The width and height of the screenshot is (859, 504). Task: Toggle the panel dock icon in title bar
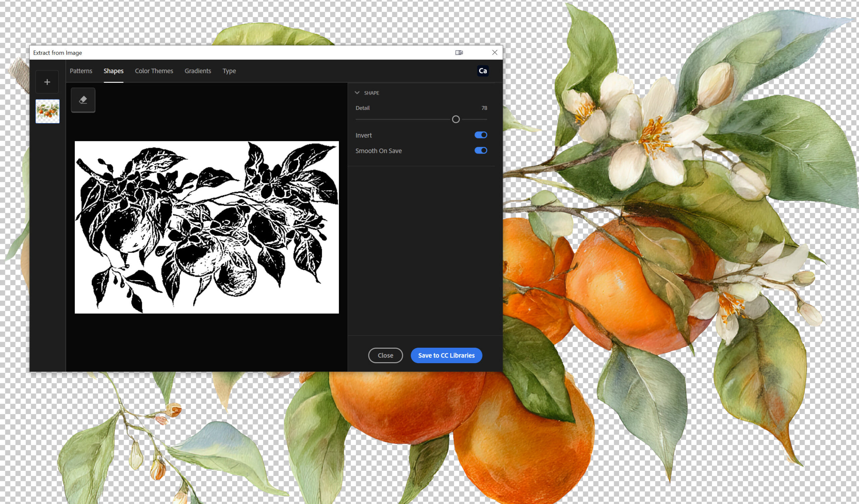click(x=459, y=52)
